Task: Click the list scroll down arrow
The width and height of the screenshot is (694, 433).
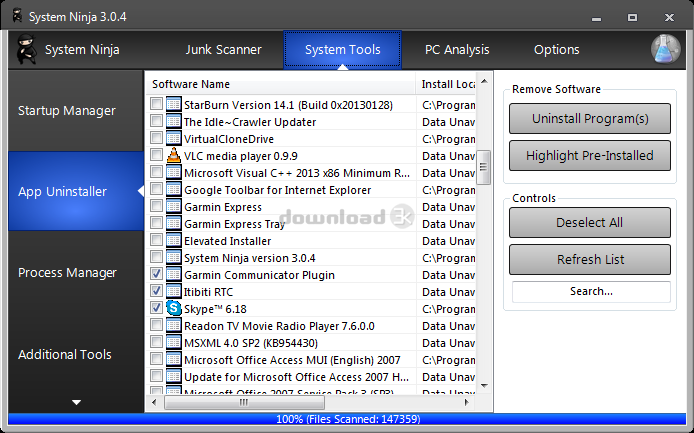Action: click(x=484, y=386)
